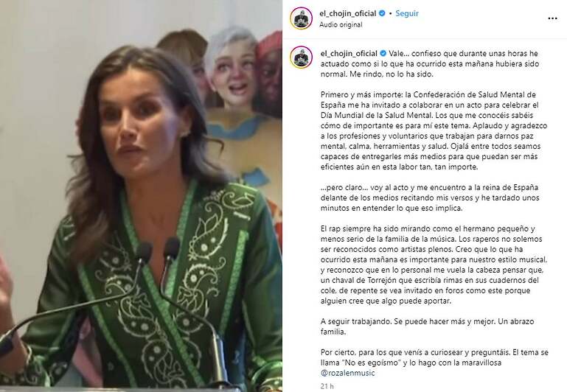Open the @rozalenmusic mention link
567x392 pixels.
coord(348,373)
